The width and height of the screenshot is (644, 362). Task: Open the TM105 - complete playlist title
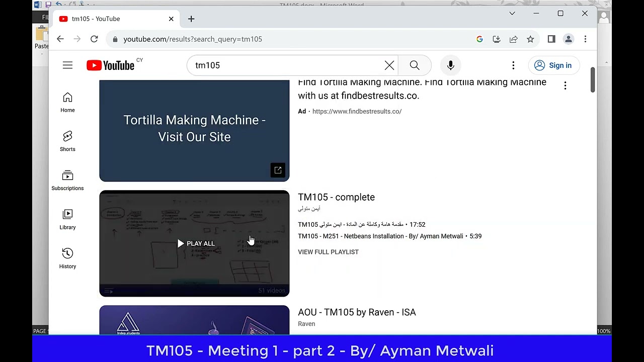tap(336, 197)
